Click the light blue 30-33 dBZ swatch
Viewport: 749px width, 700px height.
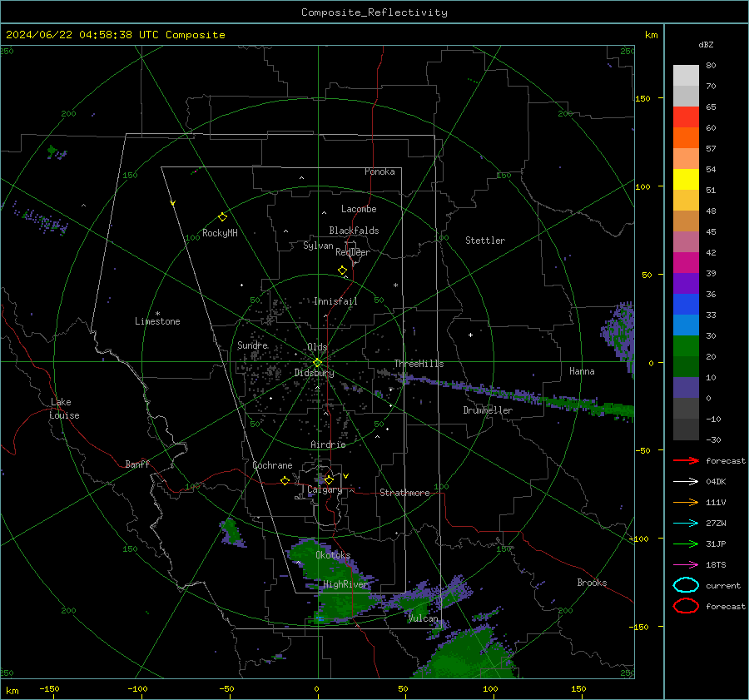click(x=686, y=325)
